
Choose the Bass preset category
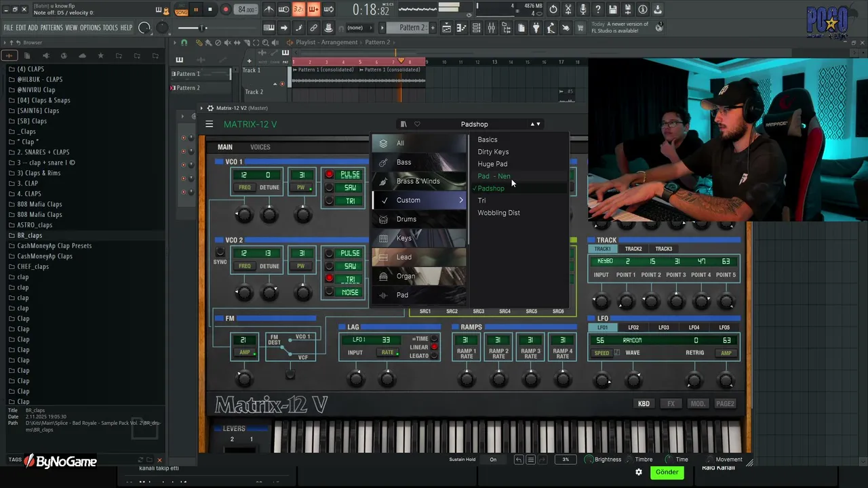pos(419,162)
